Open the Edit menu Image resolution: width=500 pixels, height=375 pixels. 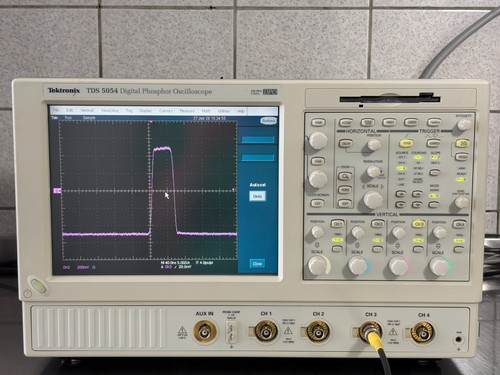pos(69,110)
